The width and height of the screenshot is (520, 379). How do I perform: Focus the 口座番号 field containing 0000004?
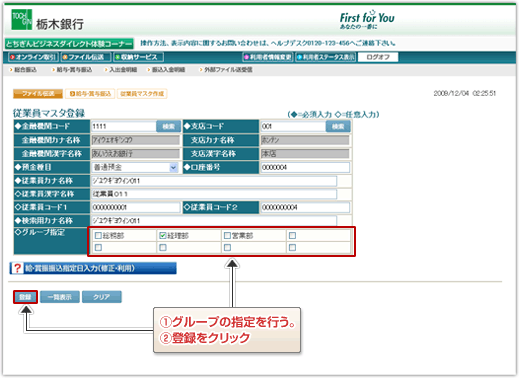tap(305, 167)
